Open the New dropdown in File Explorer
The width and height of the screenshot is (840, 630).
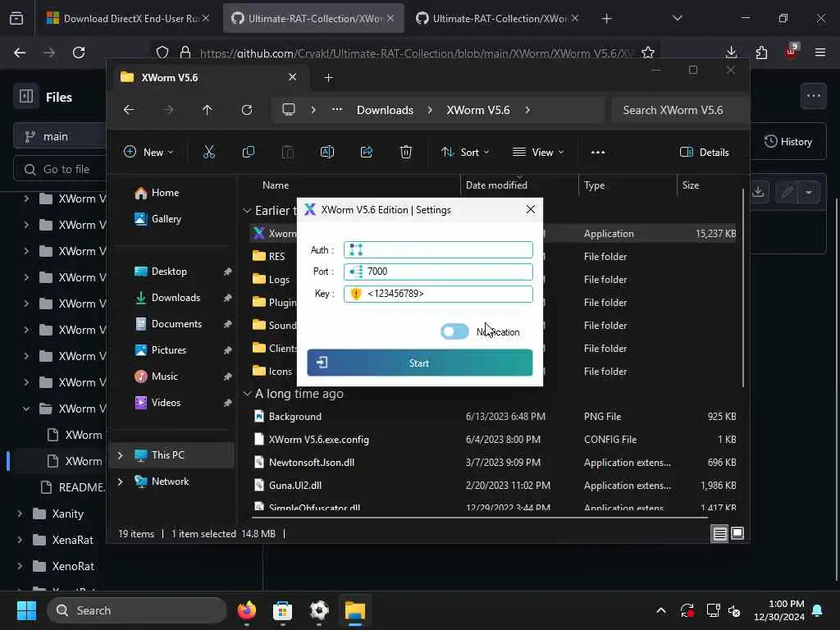148,152
